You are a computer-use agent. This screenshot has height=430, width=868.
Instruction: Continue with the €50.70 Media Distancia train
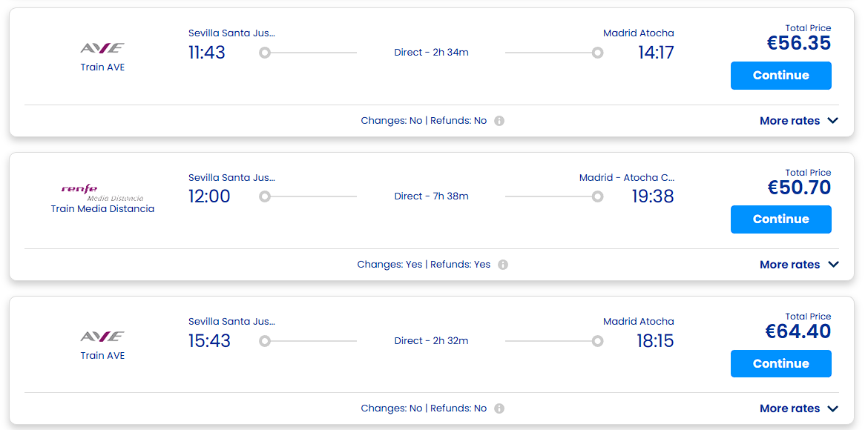780,219
